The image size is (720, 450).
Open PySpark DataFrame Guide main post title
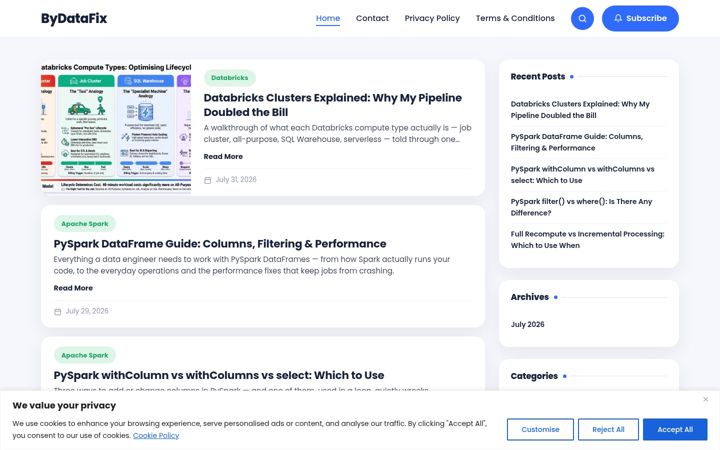tap(220, 244)
